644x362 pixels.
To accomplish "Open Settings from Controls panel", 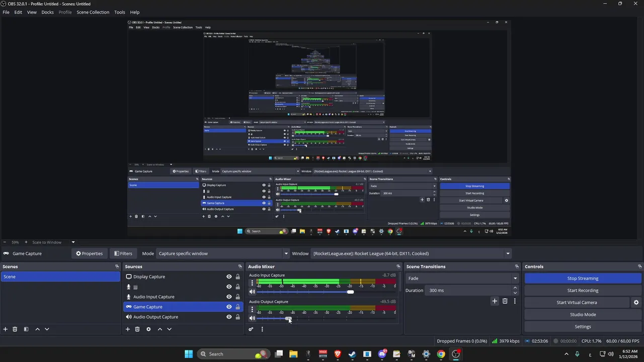I will coord(583,327).
